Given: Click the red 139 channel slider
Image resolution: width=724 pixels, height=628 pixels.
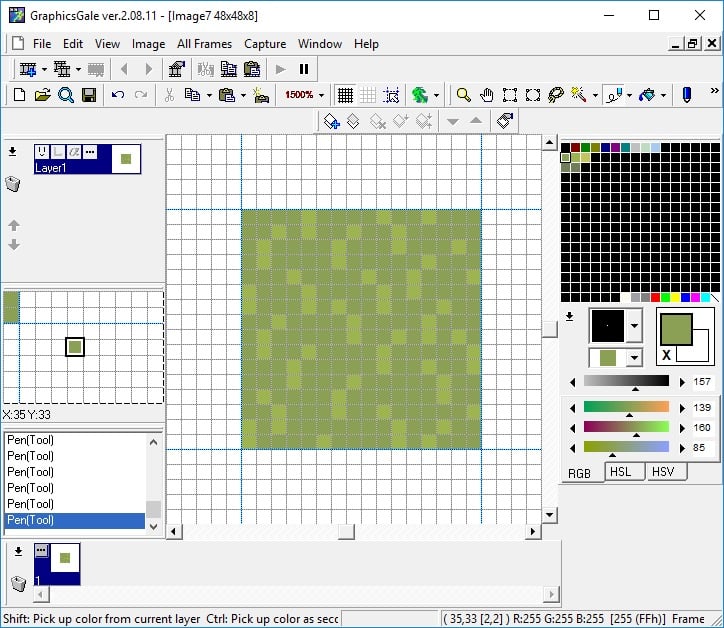Looking at the screenshot, I should [x=626, y=406].
